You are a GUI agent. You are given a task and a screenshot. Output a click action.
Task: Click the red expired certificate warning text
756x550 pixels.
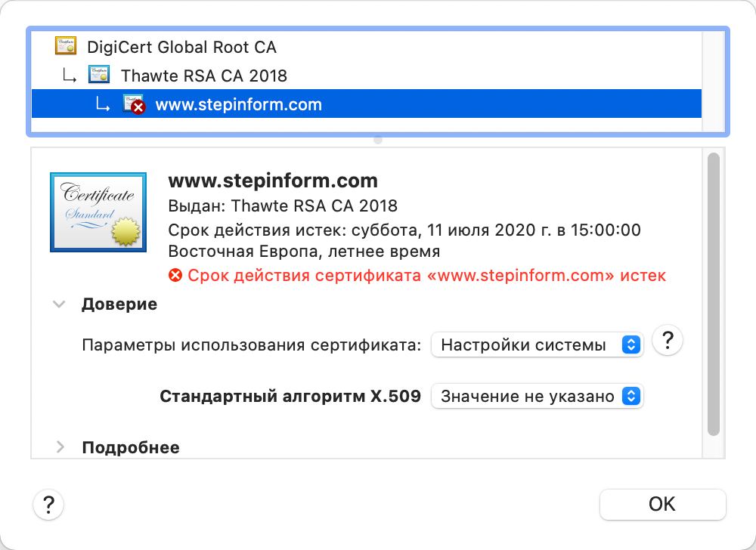(x=426, y=276)
